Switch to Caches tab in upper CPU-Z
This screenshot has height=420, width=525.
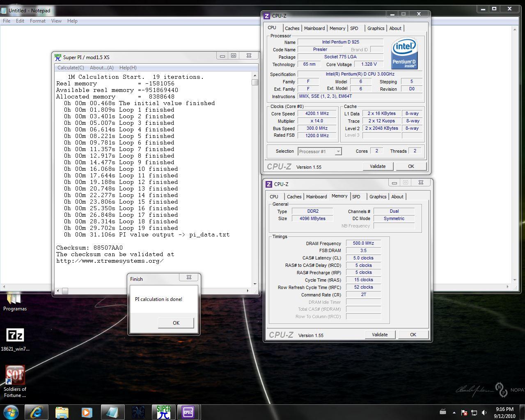click(x=292, y=28)
